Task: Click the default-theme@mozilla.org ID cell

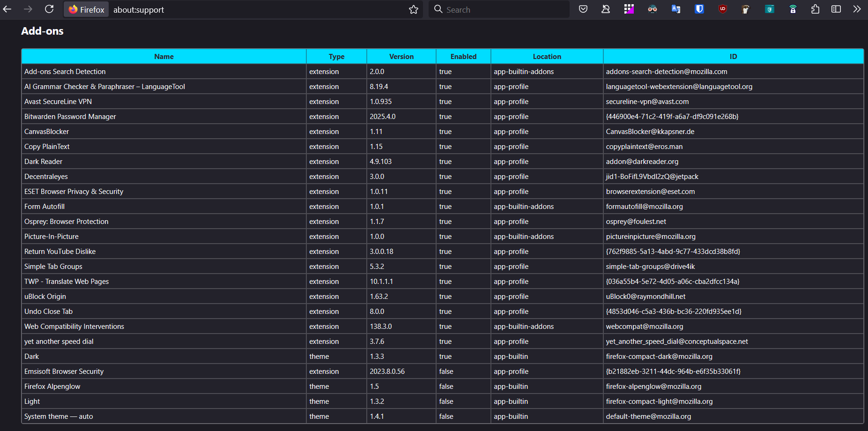Action: (733, 416)
